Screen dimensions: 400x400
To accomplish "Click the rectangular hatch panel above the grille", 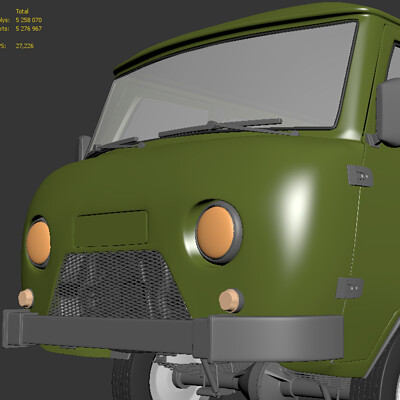I will coord(111,229).
